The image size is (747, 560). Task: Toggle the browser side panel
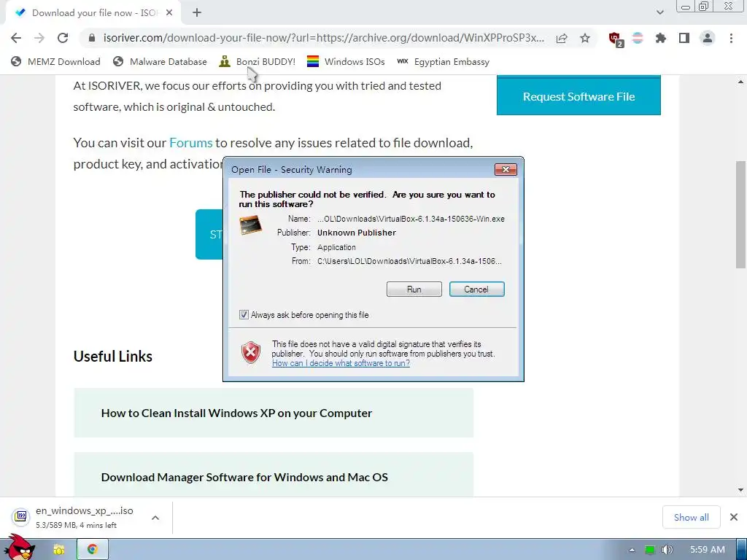[684, 38]
